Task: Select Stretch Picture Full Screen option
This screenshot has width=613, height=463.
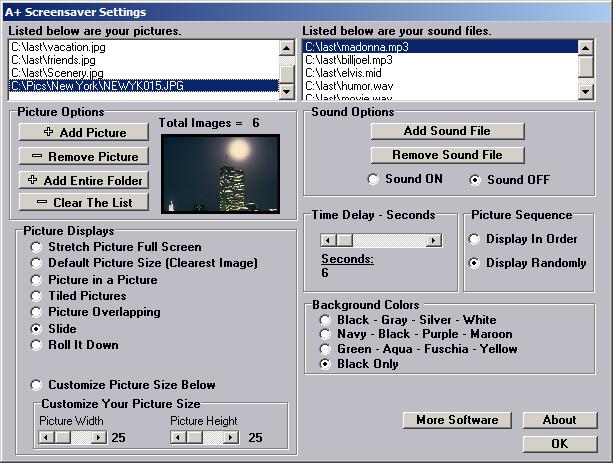Action: [37, 247]
